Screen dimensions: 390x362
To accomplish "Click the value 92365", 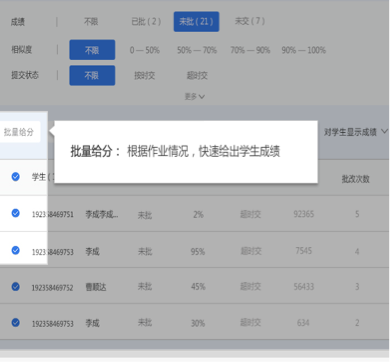I will pyautogui.click(x=304, y=214).
